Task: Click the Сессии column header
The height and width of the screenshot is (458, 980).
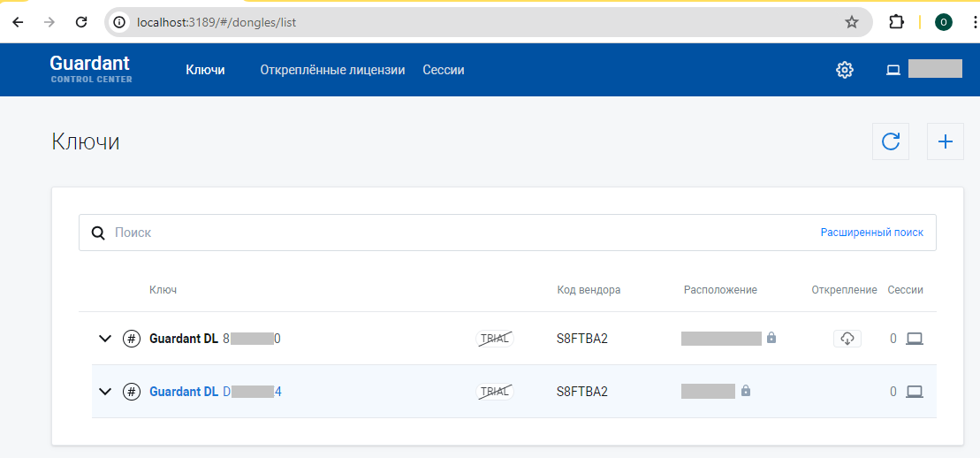Action: point(905,290)
